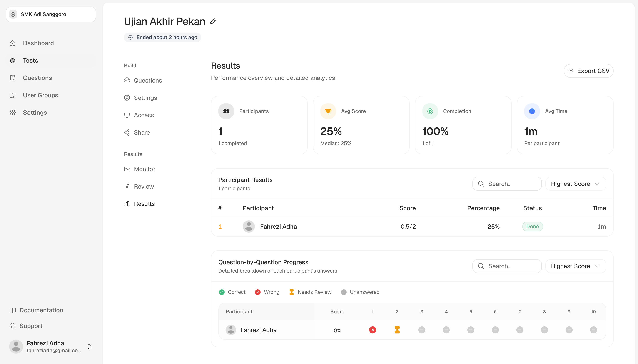Viewport: 638px width, 364px height.
Task: Select the Tests flame icon in sidebar
Action: point(13,60)
